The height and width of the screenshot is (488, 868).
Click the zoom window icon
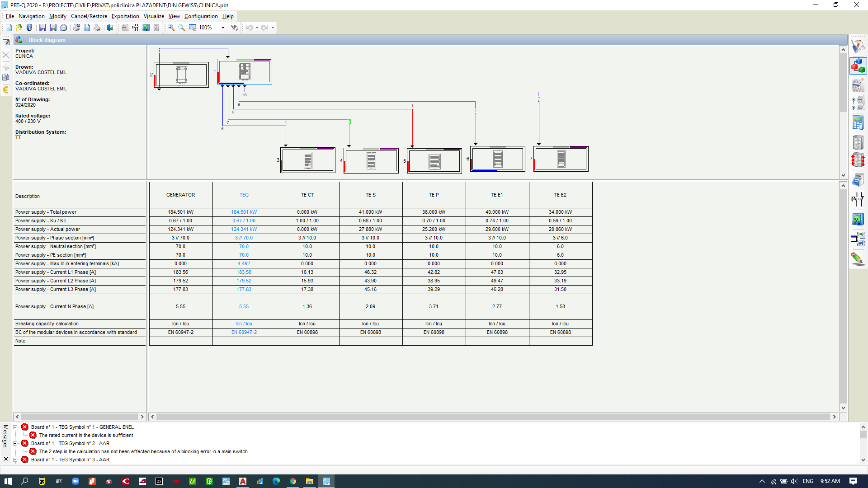193,28
